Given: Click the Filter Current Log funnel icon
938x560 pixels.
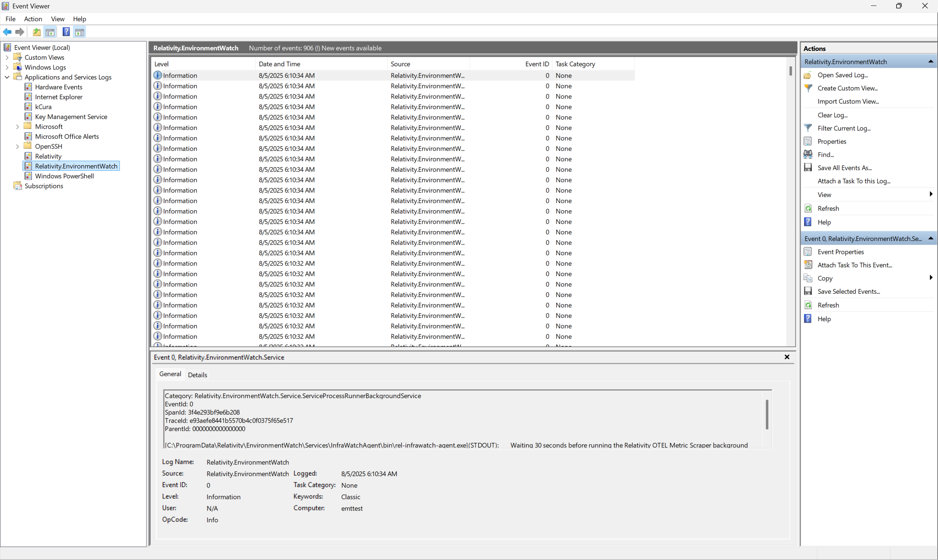Looking at the screenshot, I should 808,128.
